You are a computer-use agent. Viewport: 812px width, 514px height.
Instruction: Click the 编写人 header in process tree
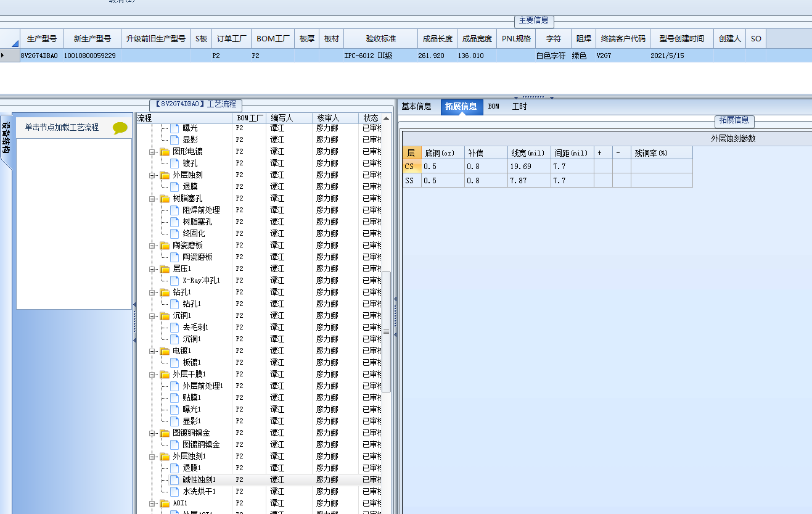[290, 118]
